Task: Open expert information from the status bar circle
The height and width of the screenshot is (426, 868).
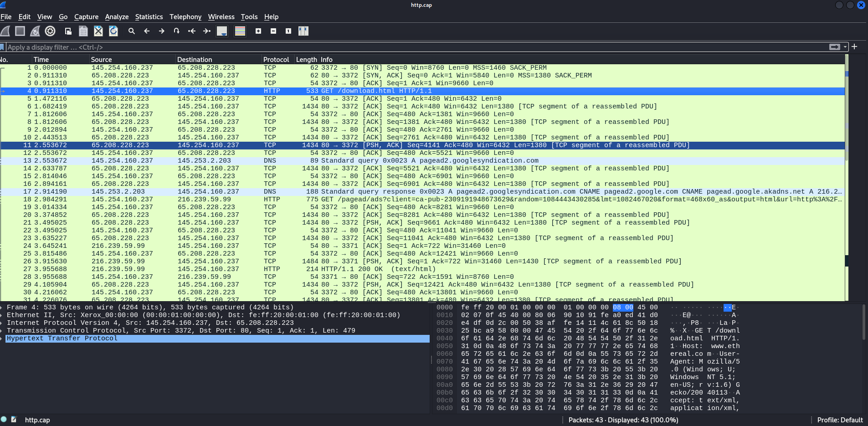Action: click(x=4, y=420)
